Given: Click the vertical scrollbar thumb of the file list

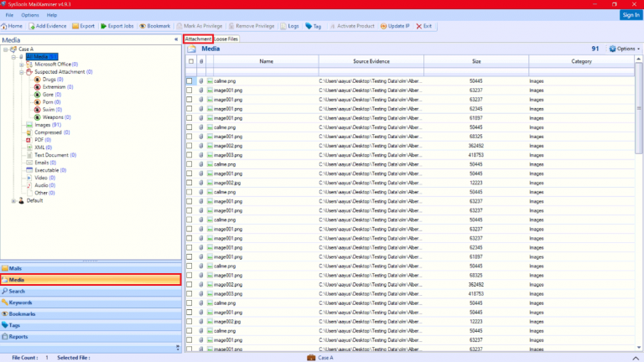Looking at the screenshot, I should (x=639, y=108).
